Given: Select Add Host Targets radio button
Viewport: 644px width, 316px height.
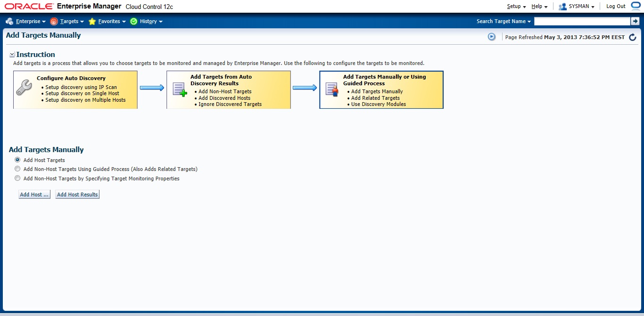Looking at the screenshot, I should pyautogui.click(x=17, y=160).
